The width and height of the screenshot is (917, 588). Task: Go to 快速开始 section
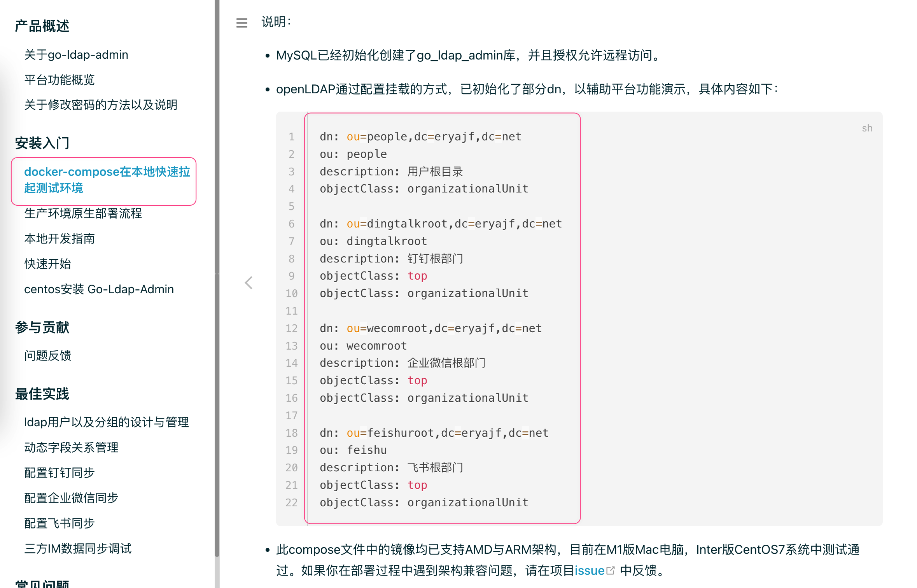tap(47, 264)
